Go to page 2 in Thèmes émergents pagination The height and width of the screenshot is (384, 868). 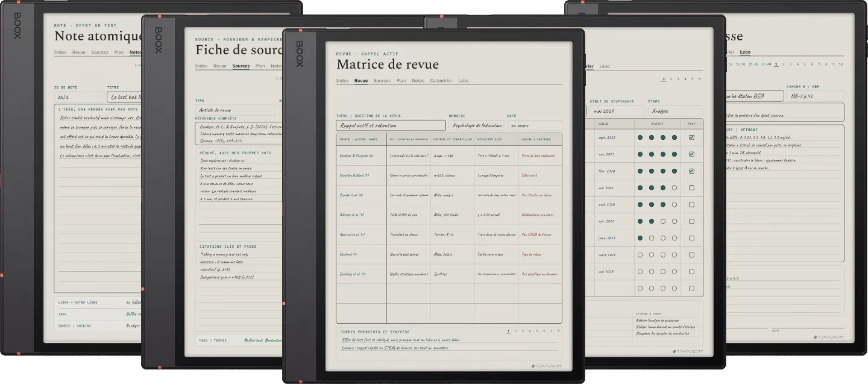click(x=516, y=330)
